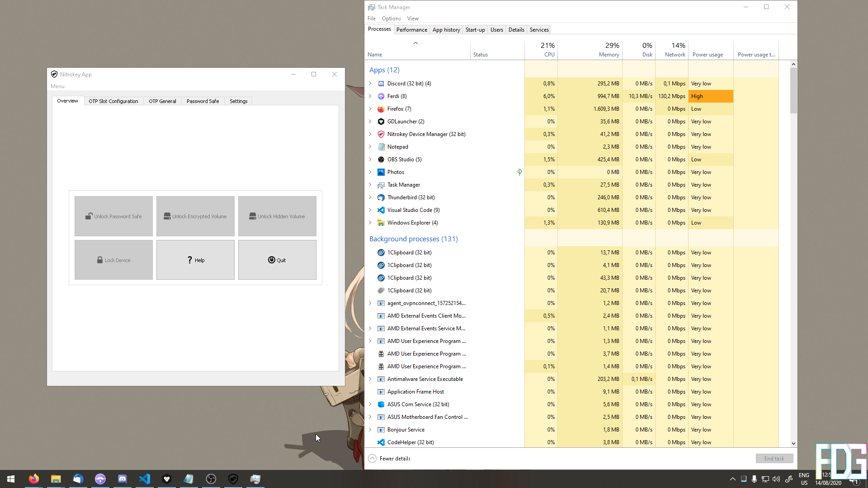Screen dimensions: 868x488
Task: Click the Task Manager vertical scrollbar thumb
Action: coord(793,90)
